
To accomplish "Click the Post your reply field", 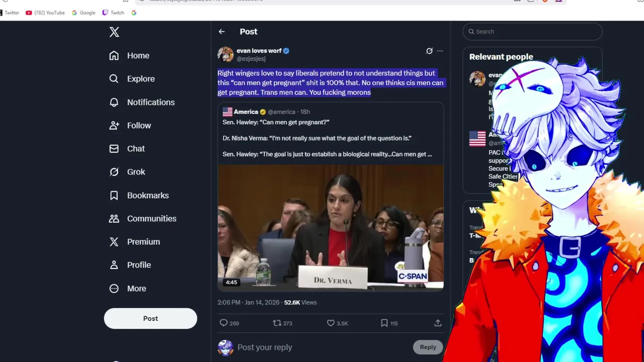I will point(322,347).
